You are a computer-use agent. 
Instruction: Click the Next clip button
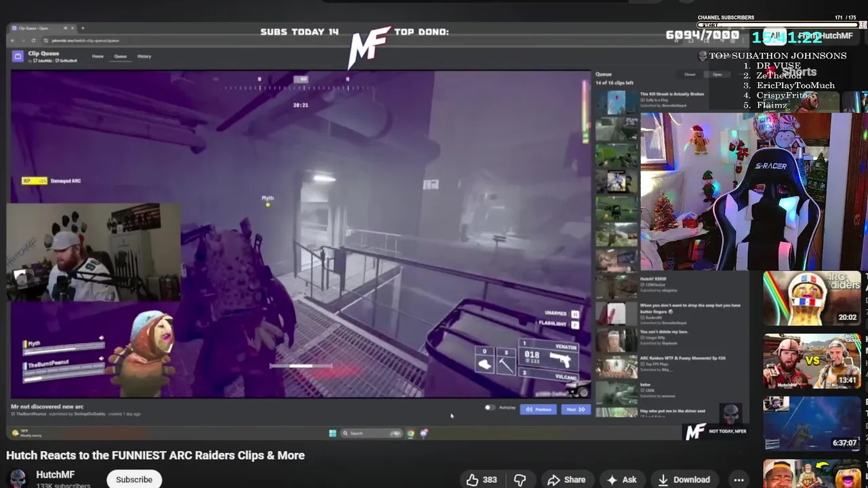click(575, 409)
